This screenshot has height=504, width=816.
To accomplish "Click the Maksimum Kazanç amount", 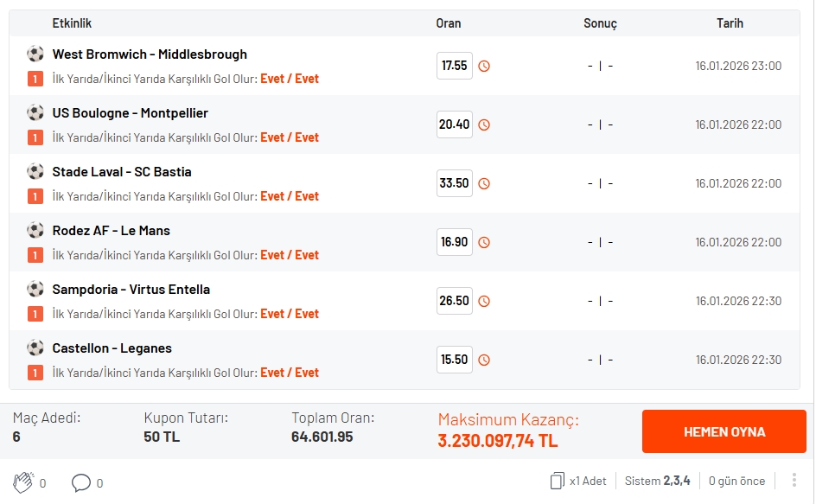I will pyautogui.click(x=497, y=441).
